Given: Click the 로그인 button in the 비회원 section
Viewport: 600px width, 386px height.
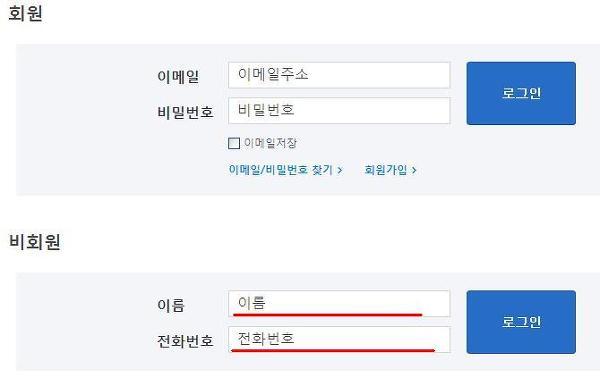Looking at the screenshot, I should coord(521,322).
